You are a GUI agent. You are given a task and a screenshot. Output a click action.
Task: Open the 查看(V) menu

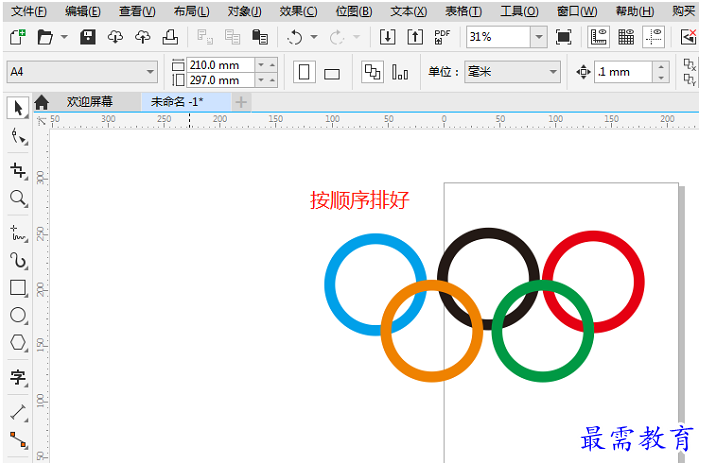[x=137, y=11]
